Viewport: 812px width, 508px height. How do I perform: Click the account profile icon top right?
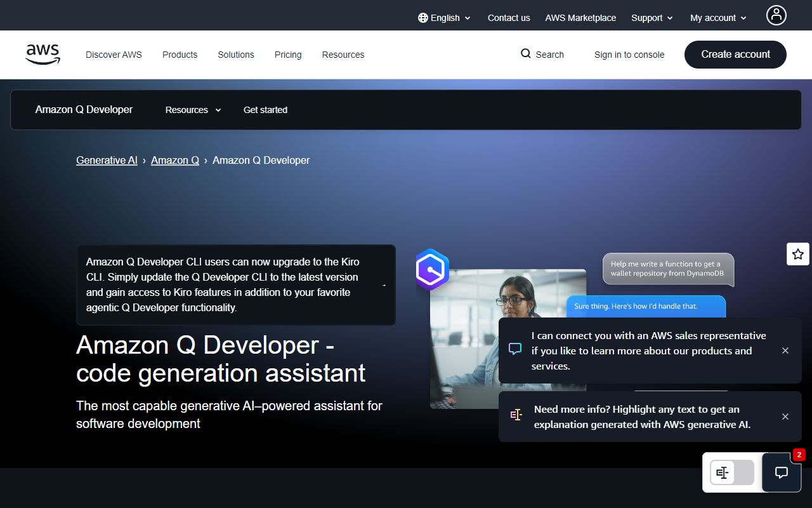[x=776, y=15]
